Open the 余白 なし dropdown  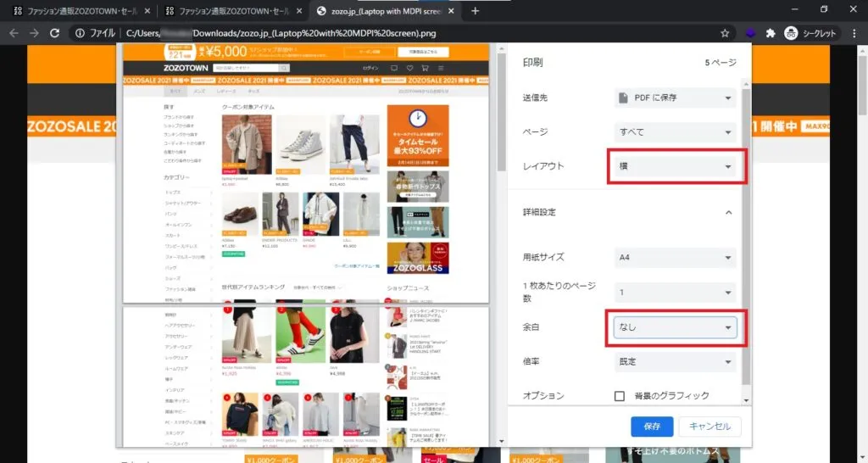pyautogui.click(x=676, y=327)
